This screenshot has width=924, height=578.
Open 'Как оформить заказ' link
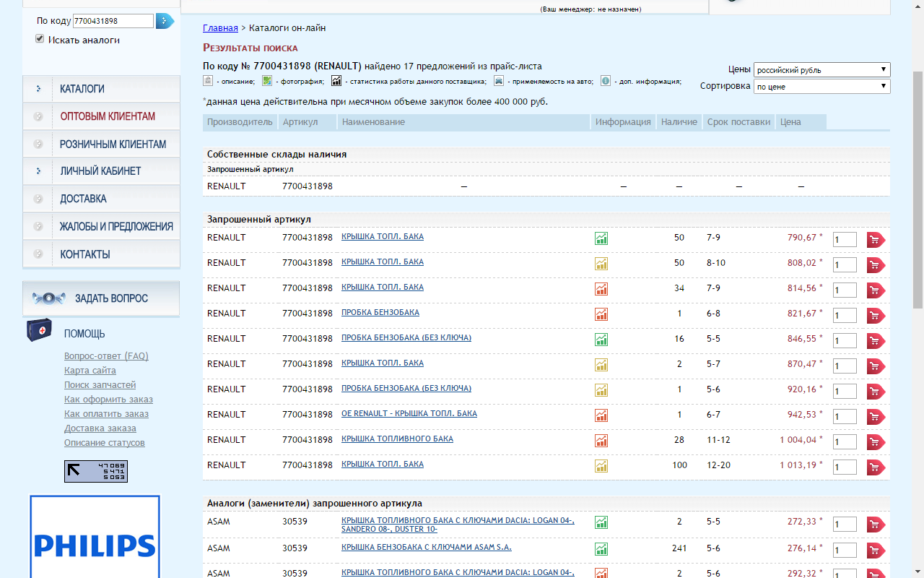(108, 400)
